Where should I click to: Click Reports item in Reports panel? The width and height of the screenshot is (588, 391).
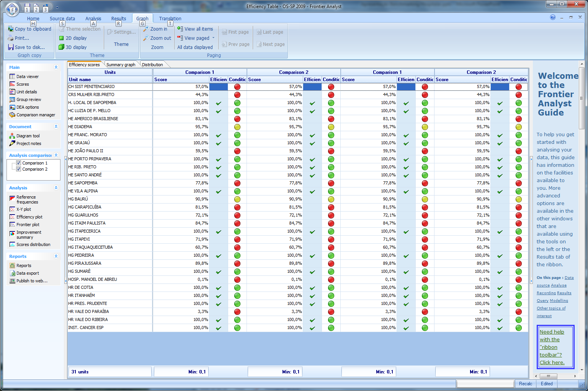click(x=20, y=266)
